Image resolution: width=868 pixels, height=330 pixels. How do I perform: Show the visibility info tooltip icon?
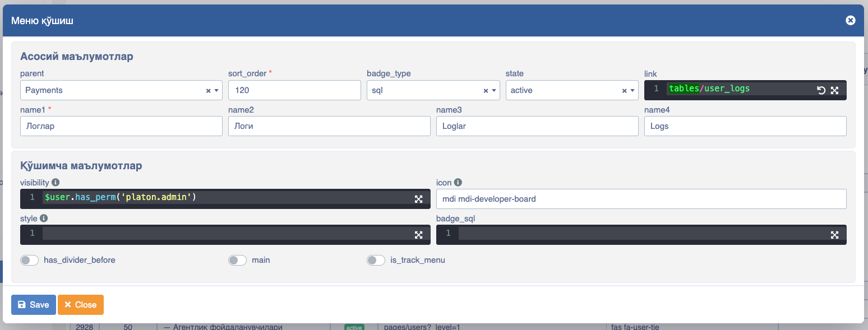click(x=56, y=183)
